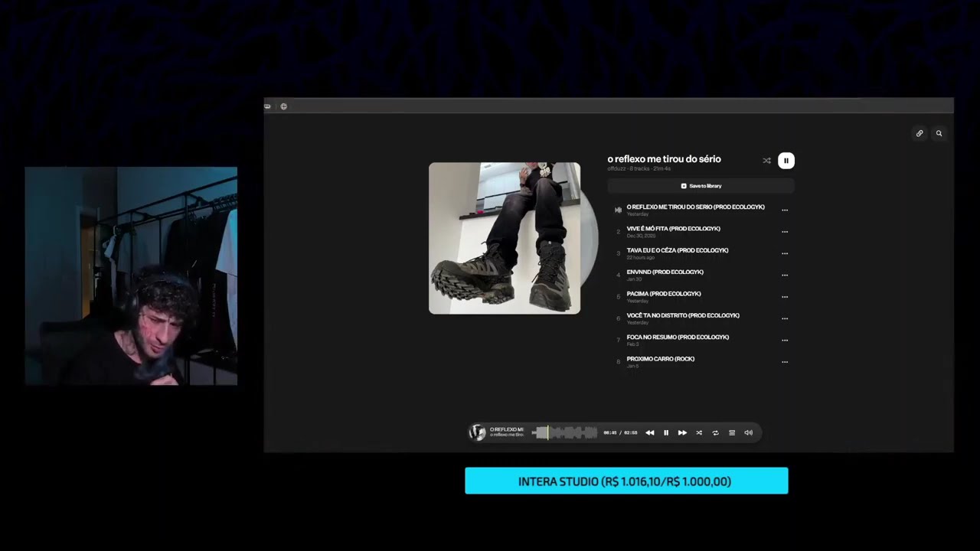Screen dimensions: 980x551
Task: Copy playlist link via chain icon
Action: pyautogui.click(x=920, y=133)
